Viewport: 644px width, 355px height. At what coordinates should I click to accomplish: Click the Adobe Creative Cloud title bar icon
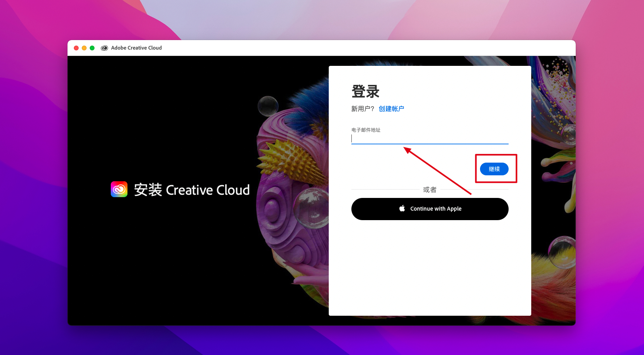point(104,48)
